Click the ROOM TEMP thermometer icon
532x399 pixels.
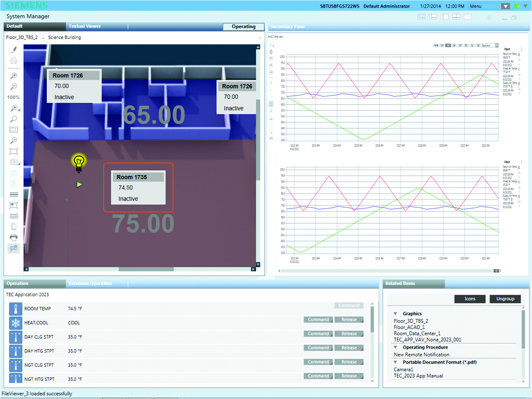click(16, 309)
